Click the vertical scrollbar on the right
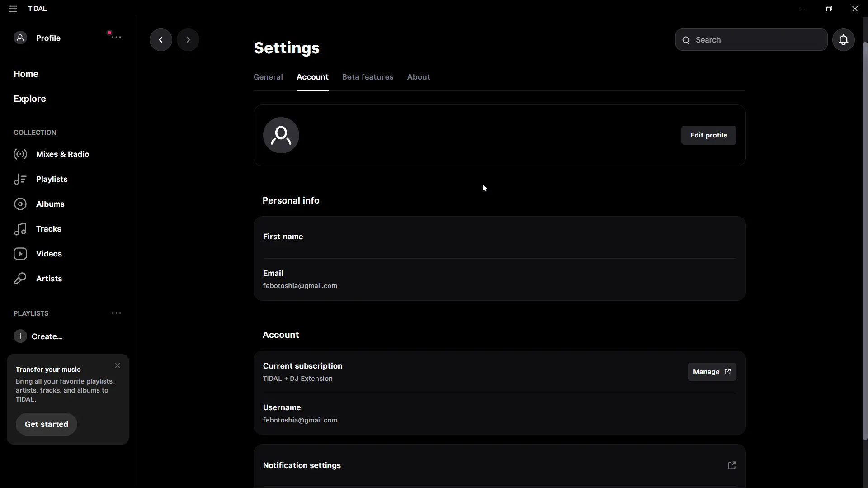The width and height of the screenshot is (868, 488). point(865,240)
